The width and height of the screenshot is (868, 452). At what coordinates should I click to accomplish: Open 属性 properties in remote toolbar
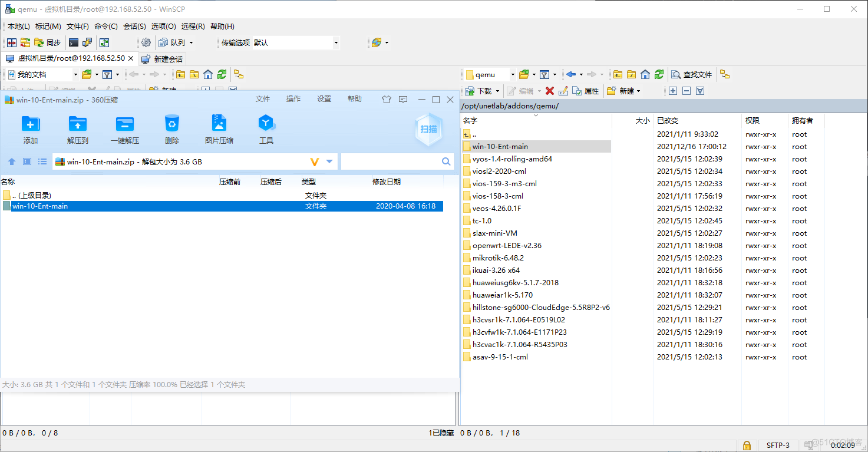pos(586,91)
